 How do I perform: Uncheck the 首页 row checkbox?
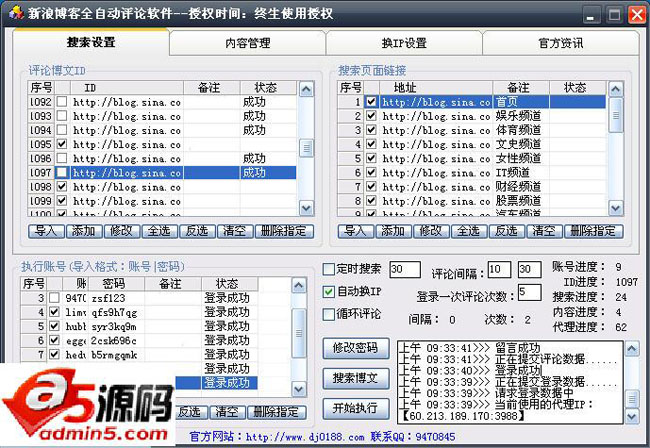[x=371, y=102]
